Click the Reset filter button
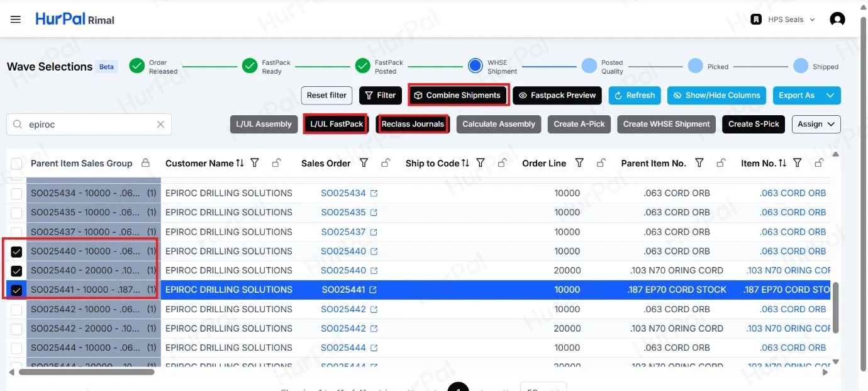The height and width of the screenshot is (391, 868). (326, 96)
